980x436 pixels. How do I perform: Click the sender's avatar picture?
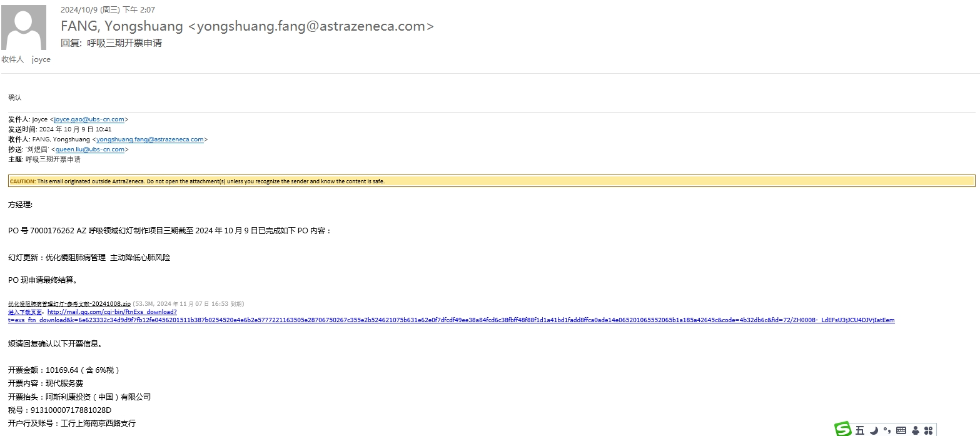[24, 28]
